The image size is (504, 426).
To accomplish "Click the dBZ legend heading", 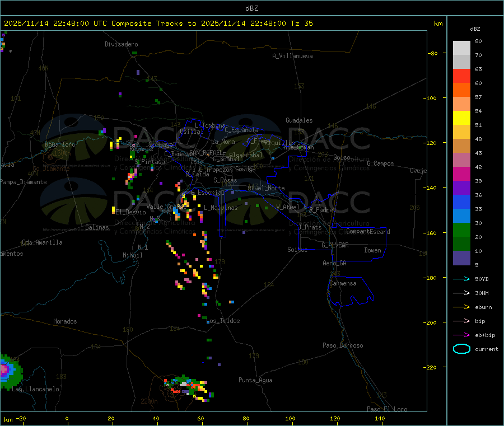I will click(x=475, y=29).
